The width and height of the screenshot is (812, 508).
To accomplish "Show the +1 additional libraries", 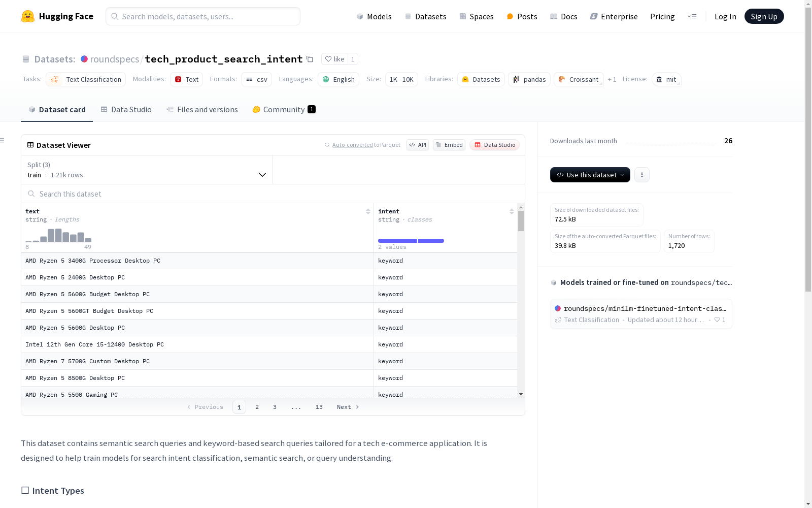I will tap(612, 79).
